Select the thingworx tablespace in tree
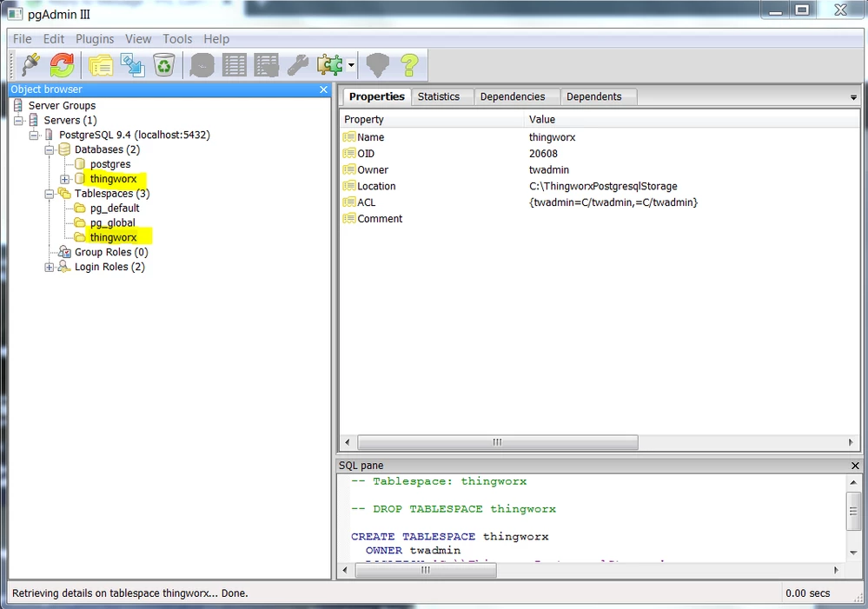 [x=113, y=237]
